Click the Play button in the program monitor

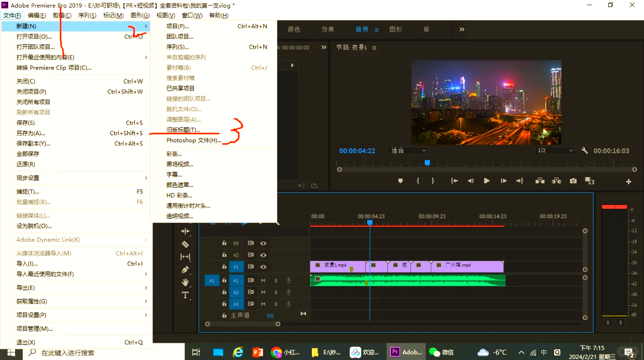(486, 181)
